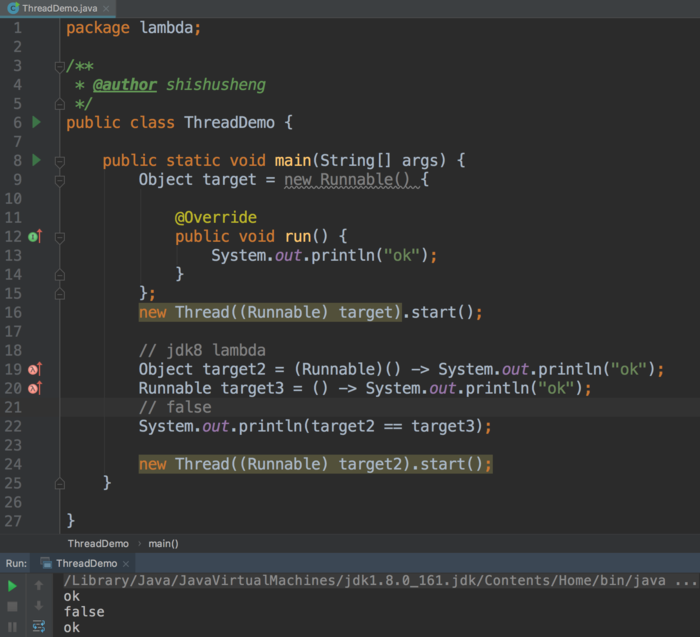Viewport: 700px width, 637px height.
Task: Collapse the Javadoc fold end at line 5
Action: click(59, 104)
